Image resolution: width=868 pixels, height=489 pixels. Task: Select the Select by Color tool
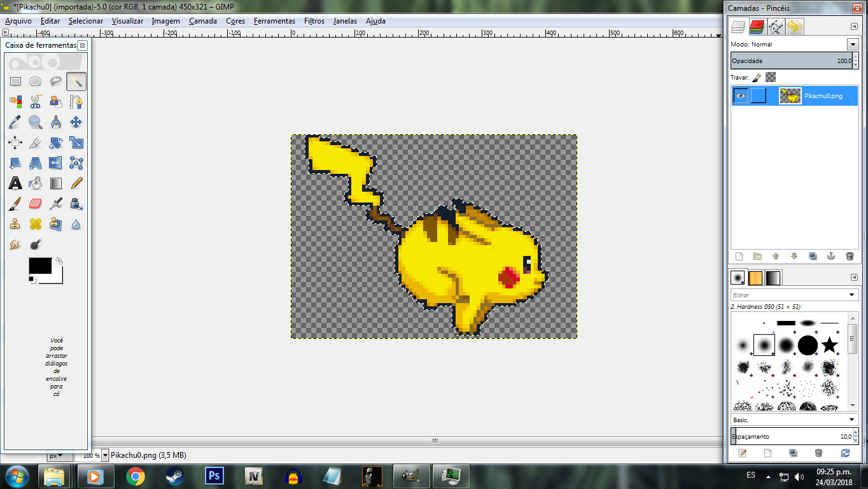pos(15,102)
